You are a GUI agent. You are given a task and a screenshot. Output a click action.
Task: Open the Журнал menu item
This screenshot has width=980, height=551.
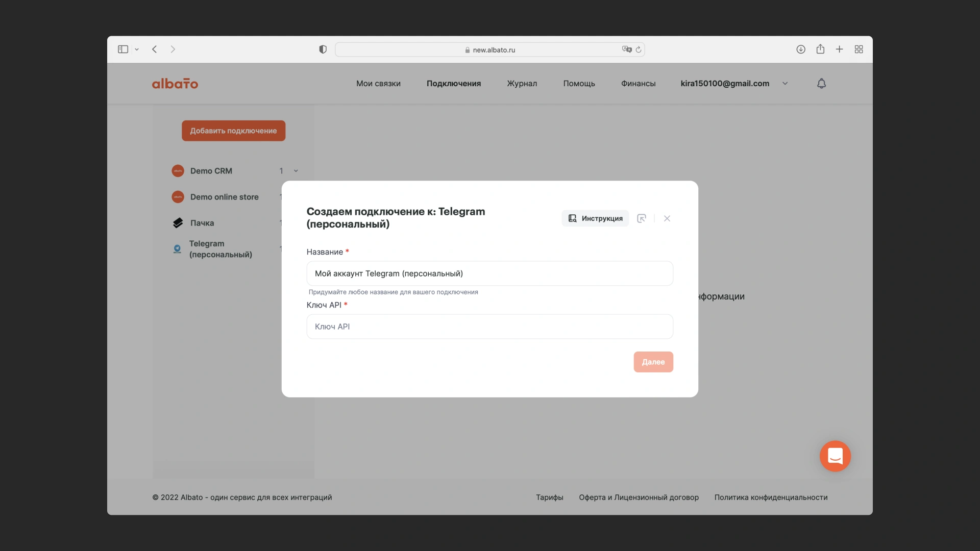coord(522,84)
